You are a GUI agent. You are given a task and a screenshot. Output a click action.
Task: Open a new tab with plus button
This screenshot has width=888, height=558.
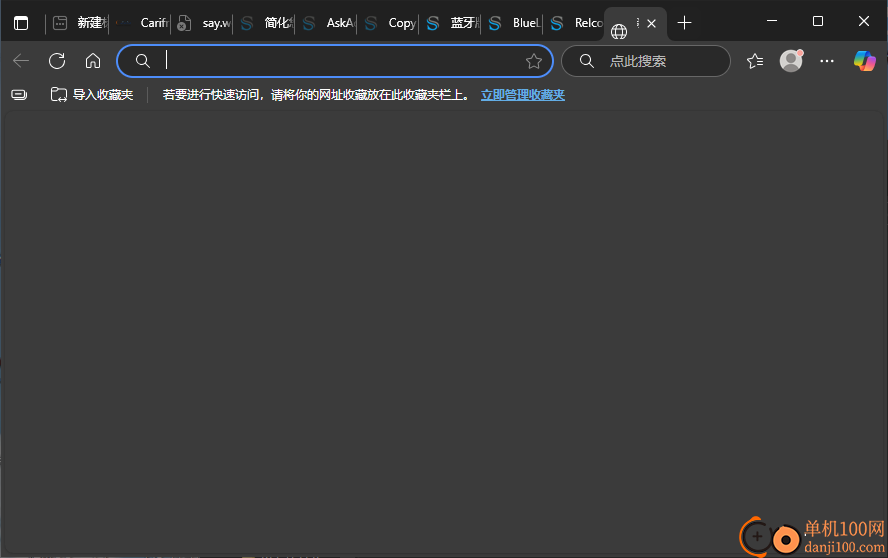tap(684, 23)
